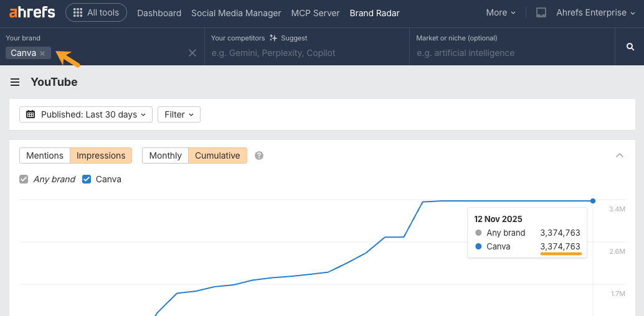644x316 pixels.
Task: Clear the Your brand field
Action: (192, 53)
